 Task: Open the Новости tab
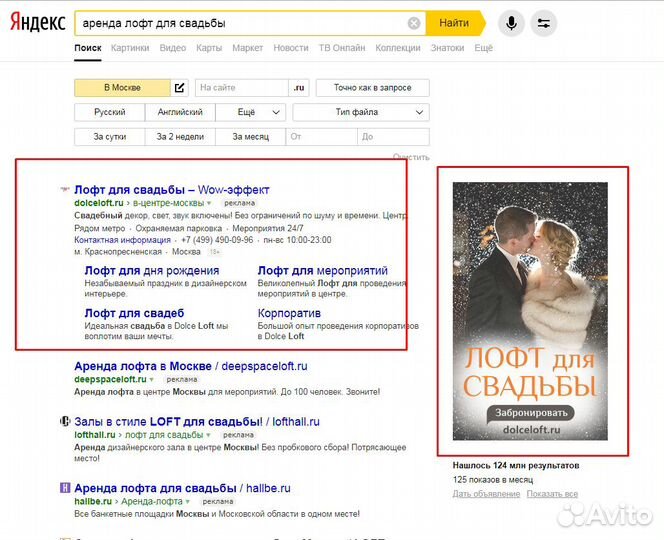[x=290, y=48]
